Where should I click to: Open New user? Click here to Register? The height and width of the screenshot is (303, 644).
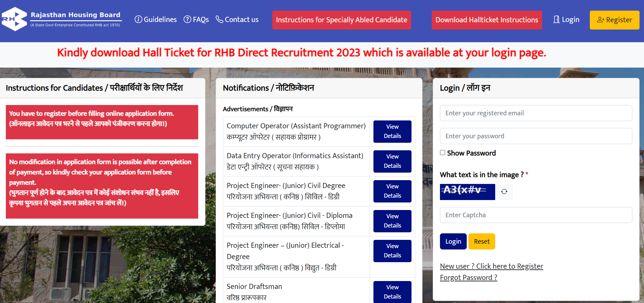click(491, 266)
